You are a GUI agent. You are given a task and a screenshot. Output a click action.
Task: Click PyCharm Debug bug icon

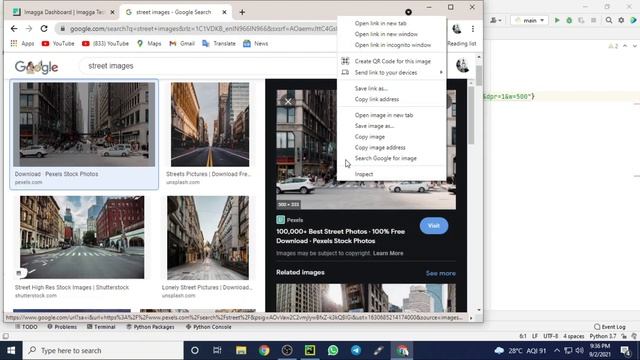point(569,20)
